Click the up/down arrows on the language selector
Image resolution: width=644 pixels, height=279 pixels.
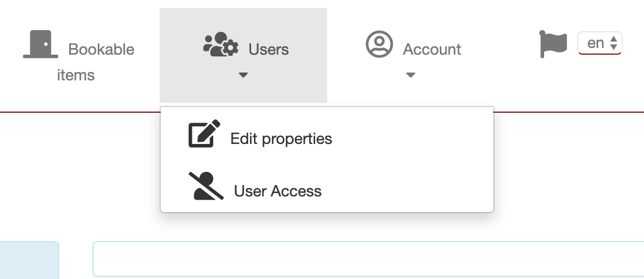(x=614, y=43)
